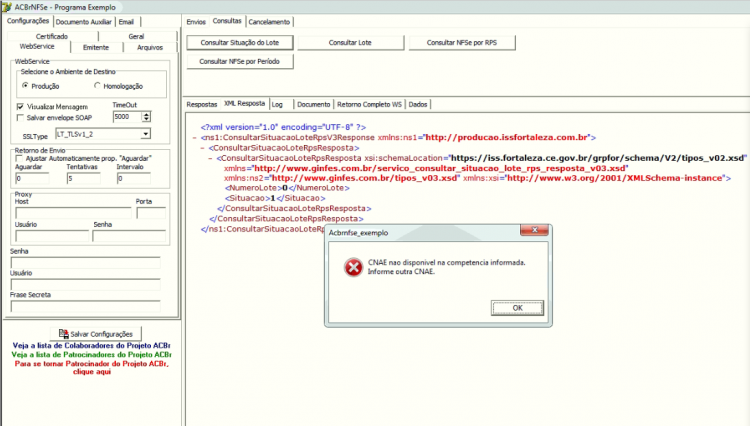Click the Intervalo input field
The image size is (750, 426).
click(133, 178)
